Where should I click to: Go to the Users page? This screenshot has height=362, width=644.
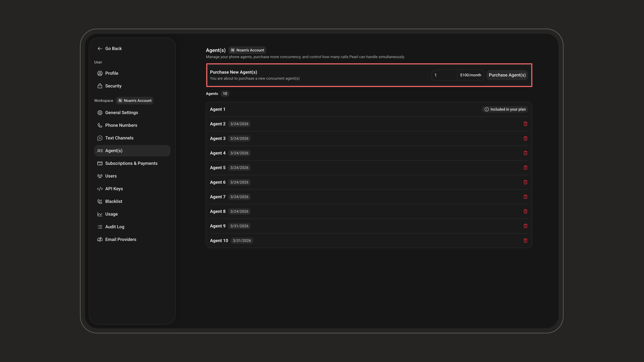[132, 176]
